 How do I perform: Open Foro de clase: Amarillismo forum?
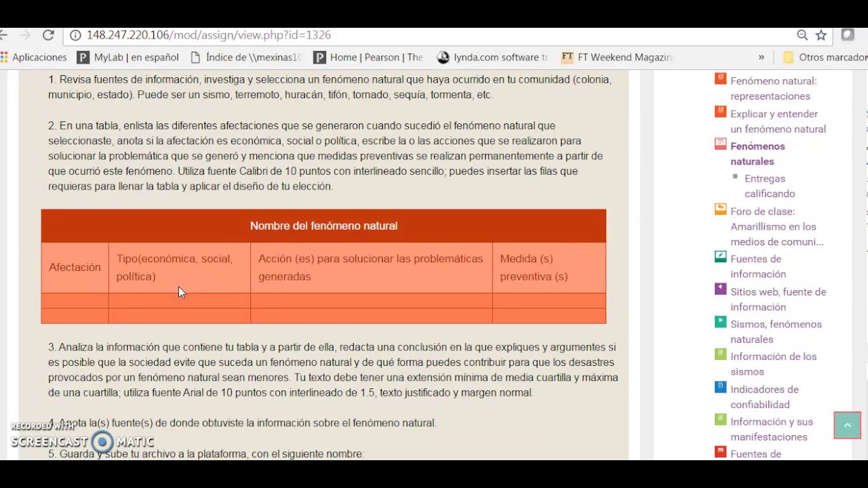(x=777, y=226)
